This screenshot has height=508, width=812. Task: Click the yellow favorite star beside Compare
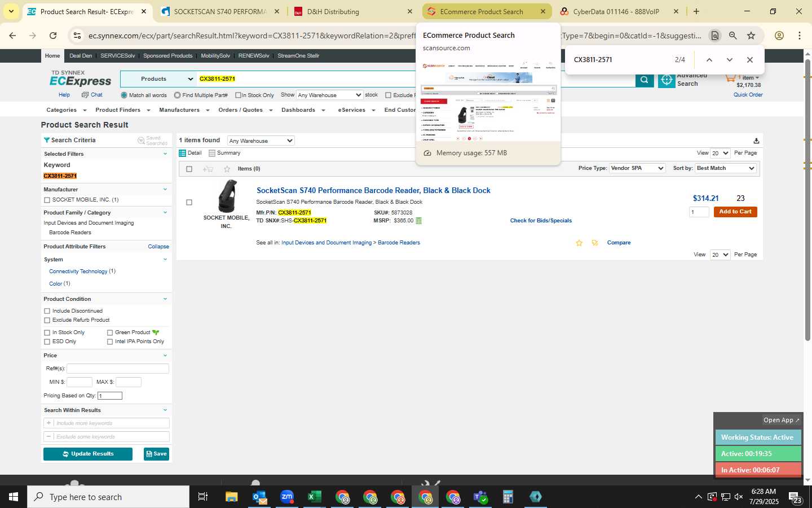tap(579, 243)
